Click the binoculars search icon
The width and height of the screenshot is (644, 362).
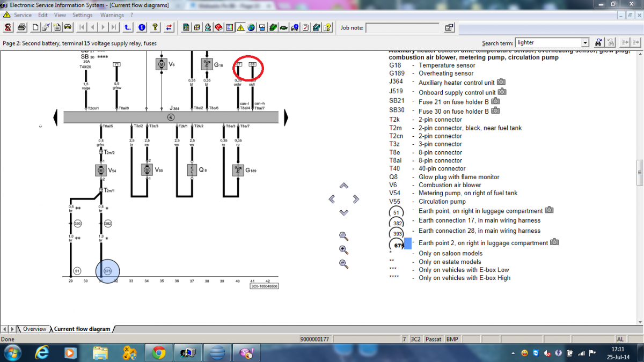(599, 42)
